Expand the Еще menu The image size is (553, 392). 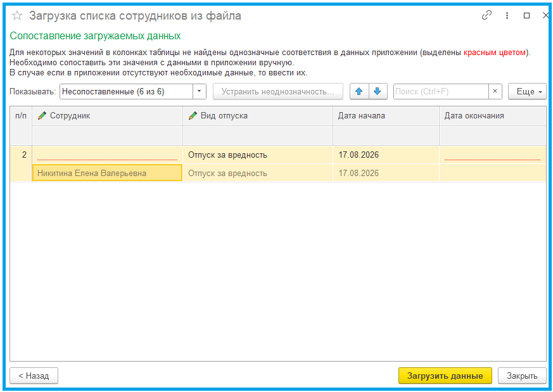point(527,92)
